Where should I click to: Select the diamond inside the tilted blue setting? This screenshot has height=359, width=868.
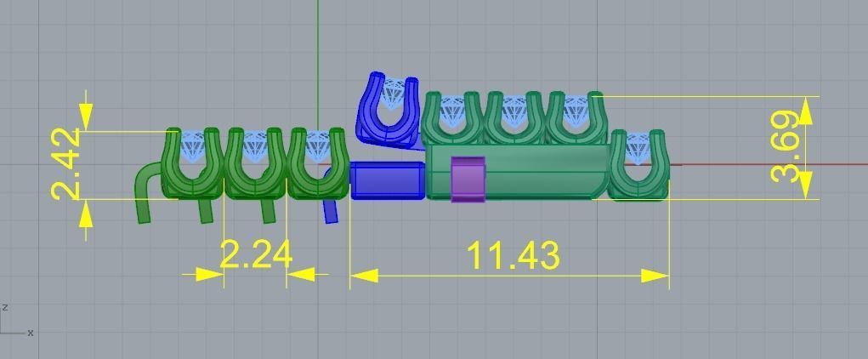tap(394, 94)
